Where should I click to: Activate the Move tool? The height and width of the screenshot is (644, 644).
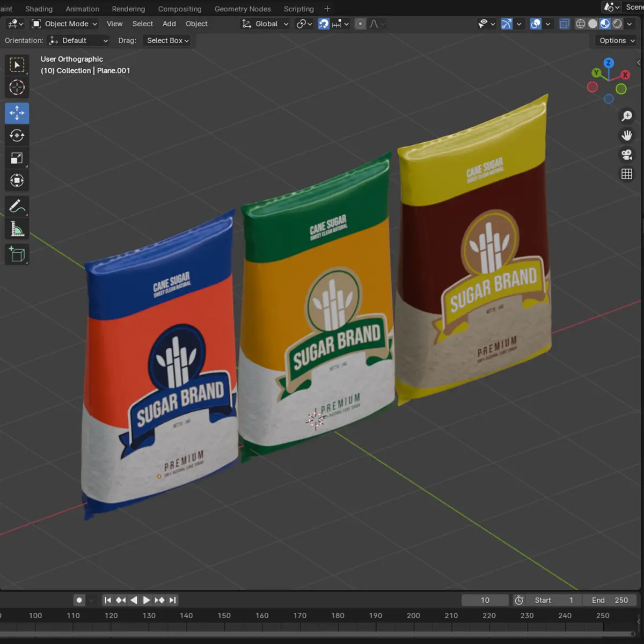click(x=17, y=113)
